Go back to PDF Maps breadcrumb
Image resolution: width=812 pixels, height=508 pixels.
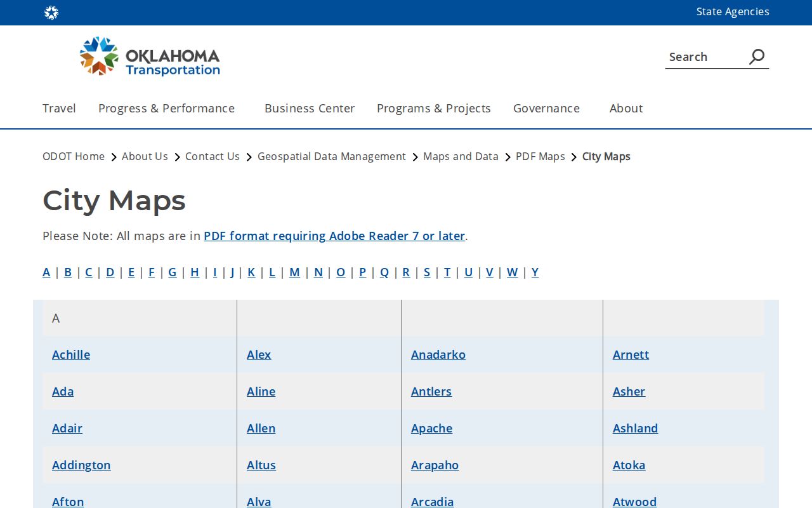point(540,156)
